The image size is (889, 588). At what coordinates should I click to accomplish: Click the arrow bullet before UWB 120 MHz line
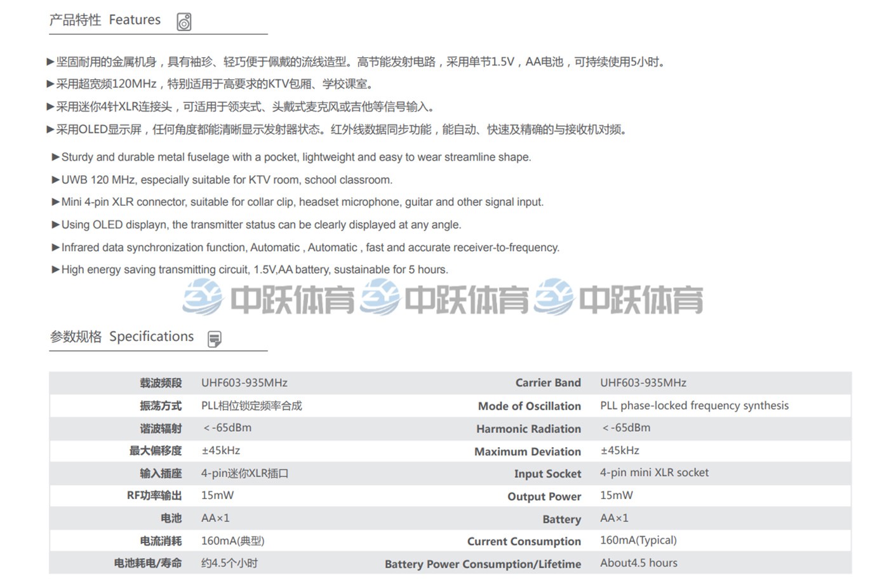pyautogui.click(x=55, y=180)
